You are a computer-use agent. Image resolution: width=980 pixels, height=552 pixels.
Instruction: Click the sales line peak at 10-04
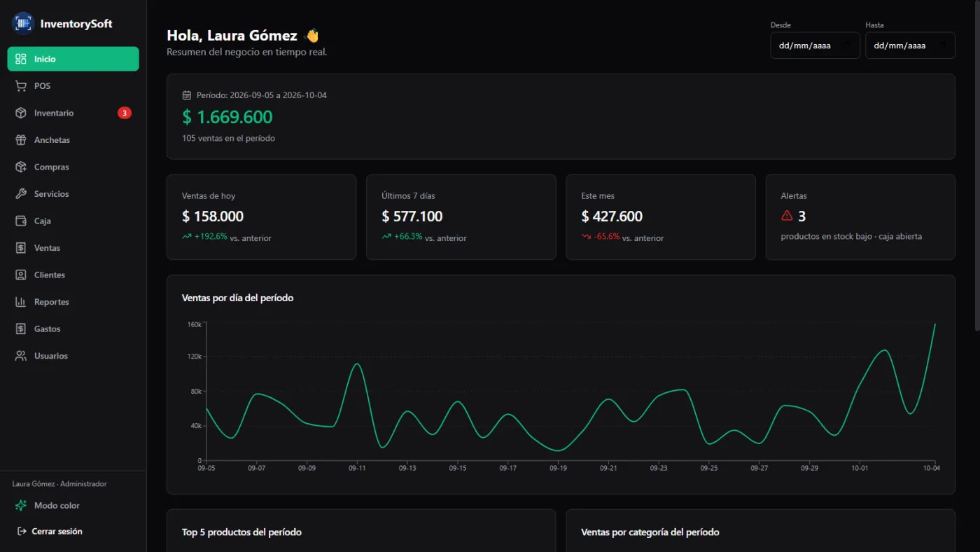pos(934,324)
